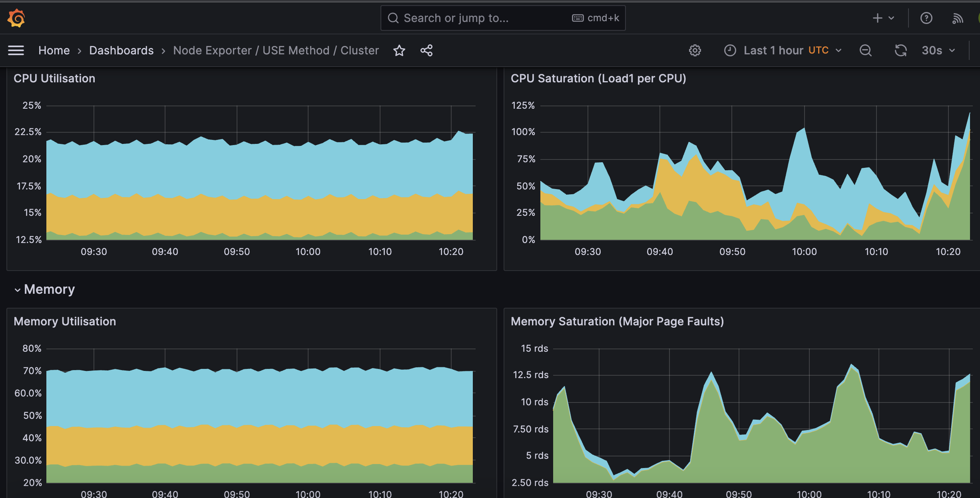Click the CPU Utilisation panel title
This screenshot has height=498, width=980.
(54, 78)
